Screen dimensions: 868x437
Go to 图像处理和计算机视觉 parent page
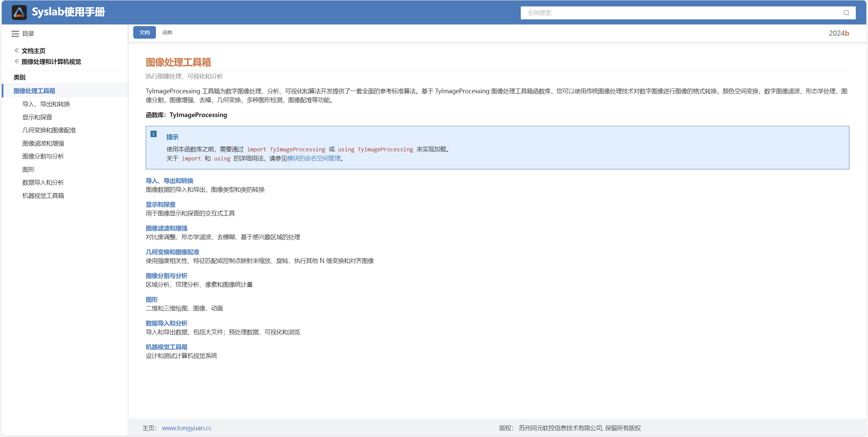(x=51, y=62)
